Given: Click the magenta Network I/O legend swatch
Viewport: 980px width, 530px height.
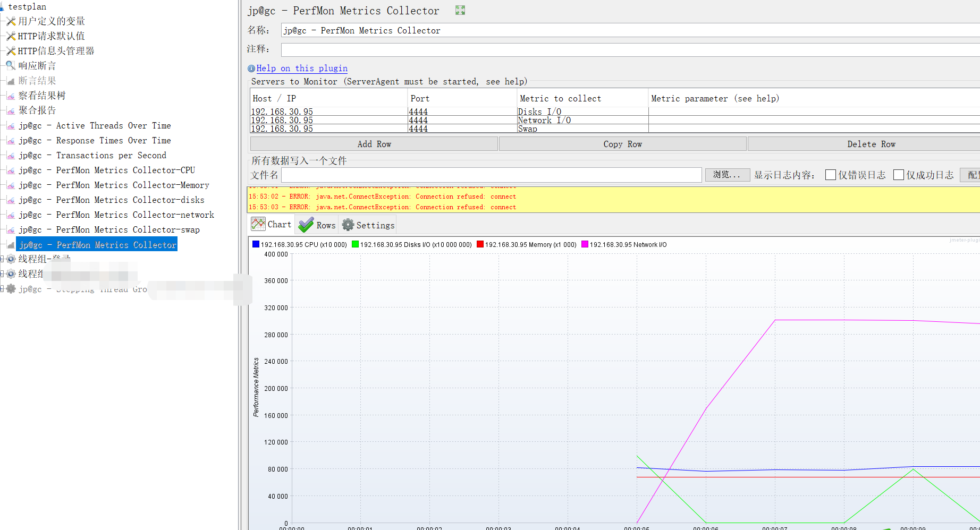Looking at the screenshot, I should (x=585, y=244).
